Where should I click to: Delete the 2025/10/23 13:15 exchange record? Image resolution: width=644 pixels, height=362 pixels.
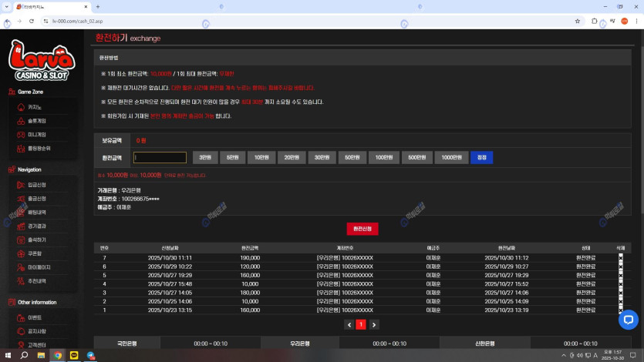tap(621, 310)
